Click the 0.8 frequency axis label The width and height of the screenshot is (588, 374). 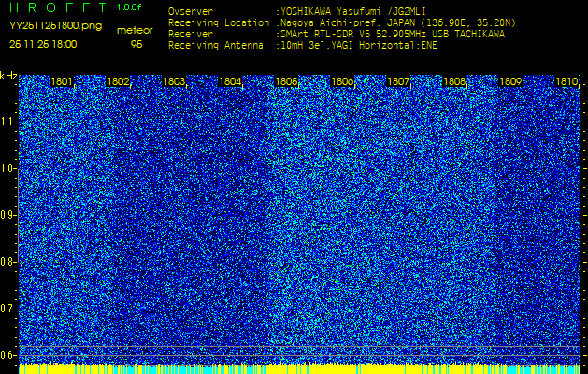(x=8, y=262)
